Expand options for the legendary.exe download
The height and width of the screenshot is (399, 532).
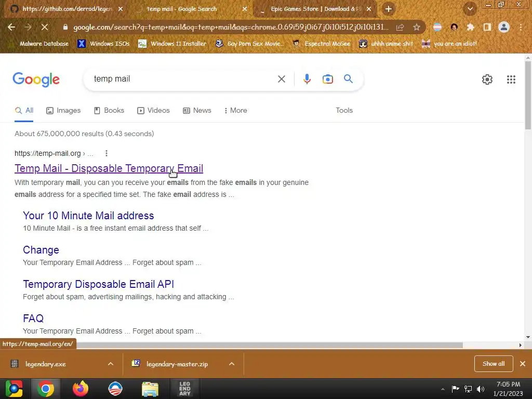tap(111, 364)
